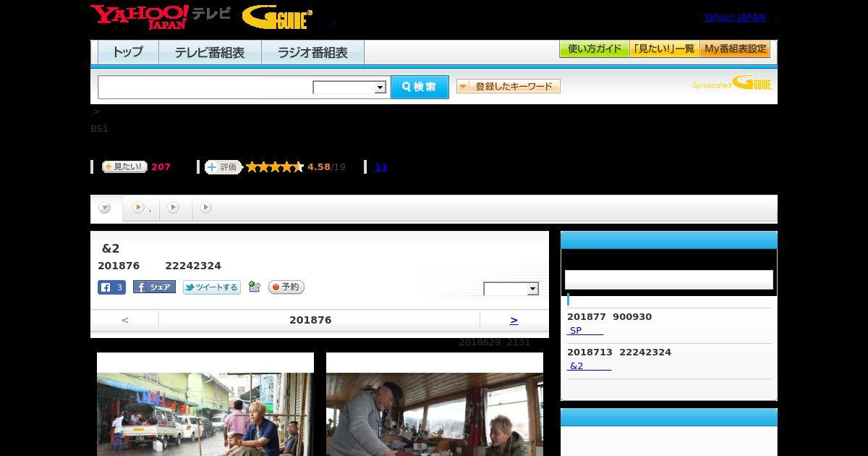Click the star rating display

tap(275, 167)
